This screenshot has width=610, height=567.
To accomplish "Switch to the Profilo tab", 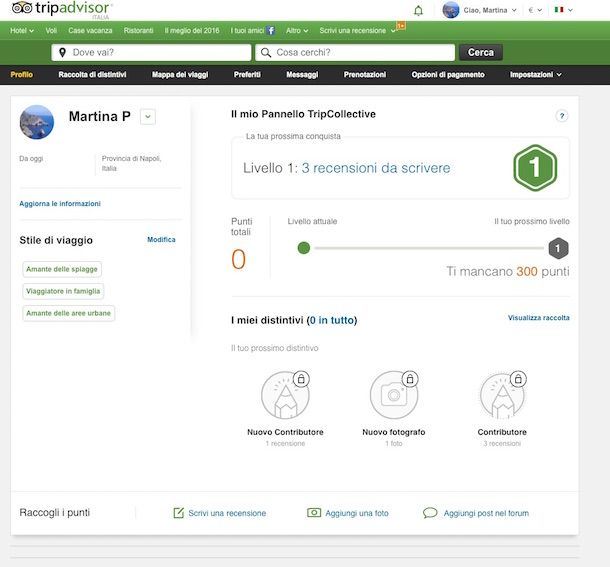I will 21,74.
